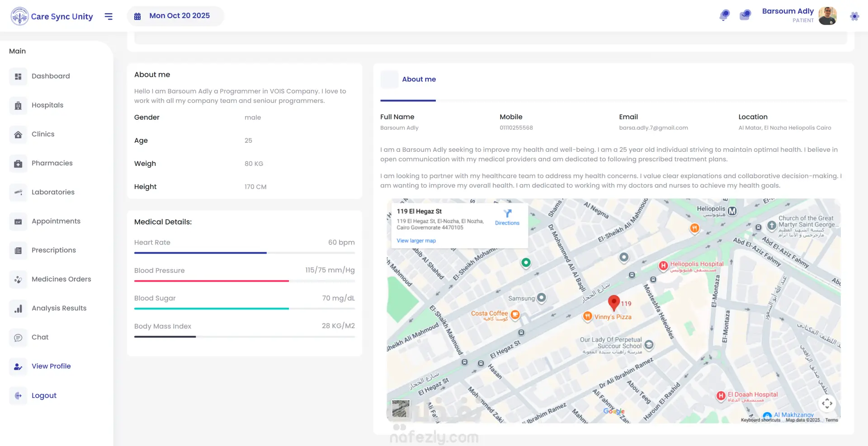Click the Laboratories icon

[18, 192]
